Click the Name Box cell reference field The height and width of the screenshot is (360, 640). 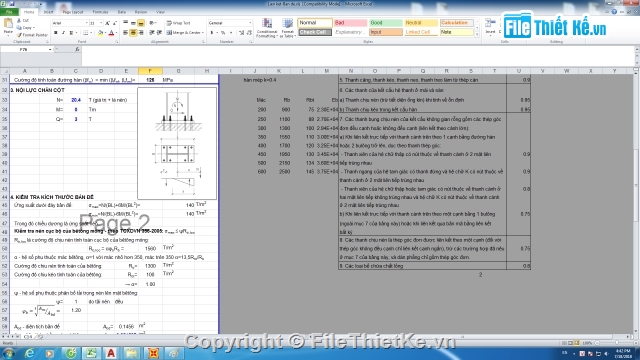click(x=27, y=49)
